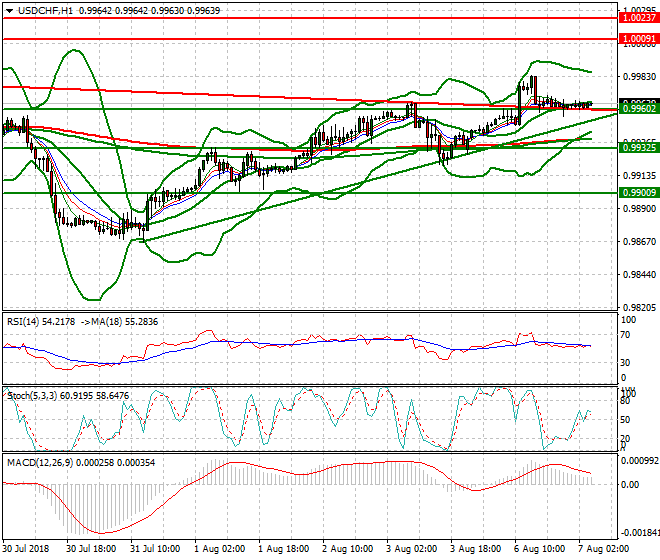Image resolution: width=660 pixels, height=560 pixels.
Task: Select the 0.99009 green price level label
Action: tap(639, 193)
